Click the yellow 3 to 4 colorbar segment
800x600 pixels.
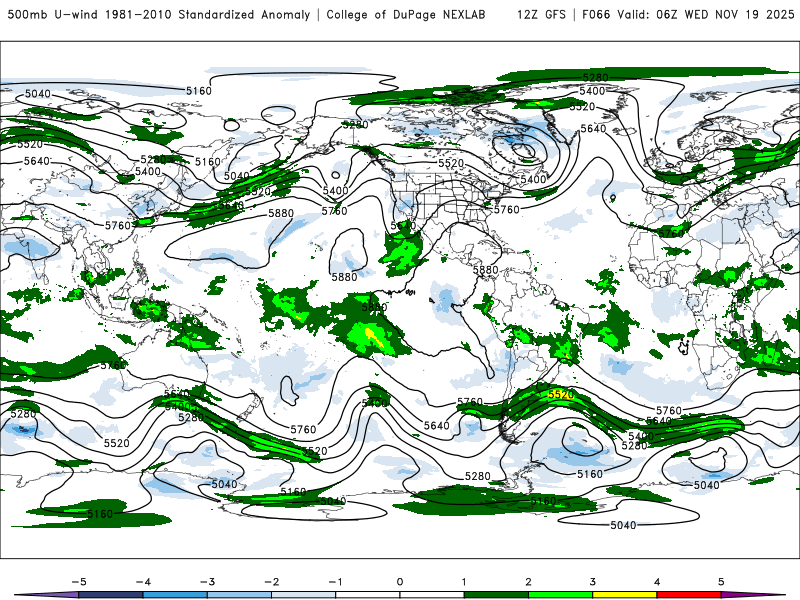click(x=624, y=595)
